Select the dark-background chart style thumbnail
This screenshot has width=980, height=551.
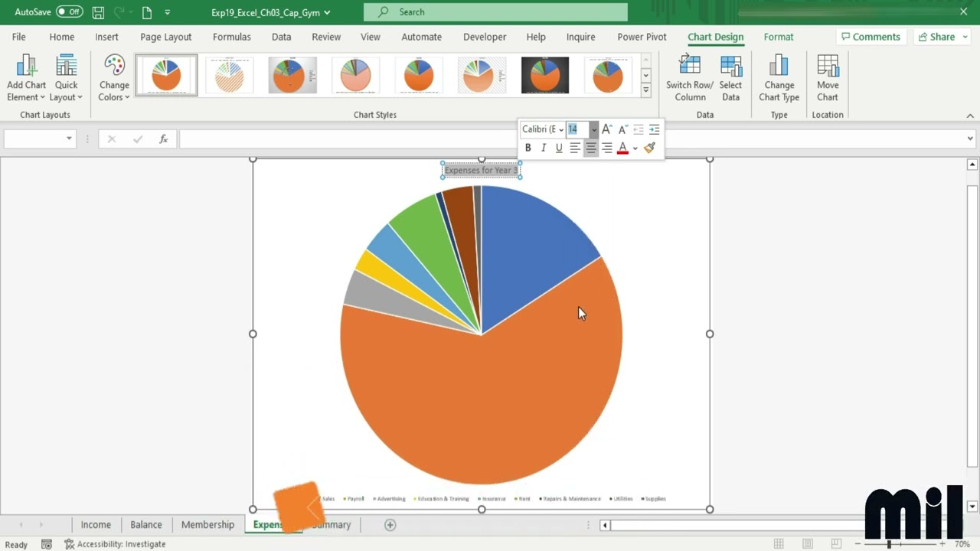coord(544,75)
